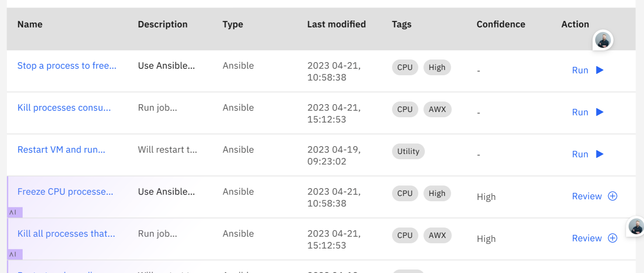Open the 'Restart VM and run...' action
Screen dimensions: 644x273
point(61,150)
